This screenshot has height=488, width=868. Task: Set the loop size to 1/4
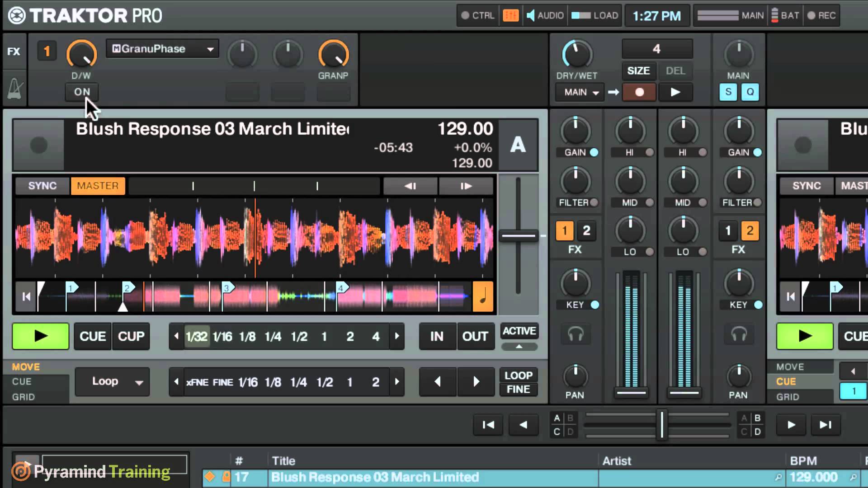click(x=273, y=337)
